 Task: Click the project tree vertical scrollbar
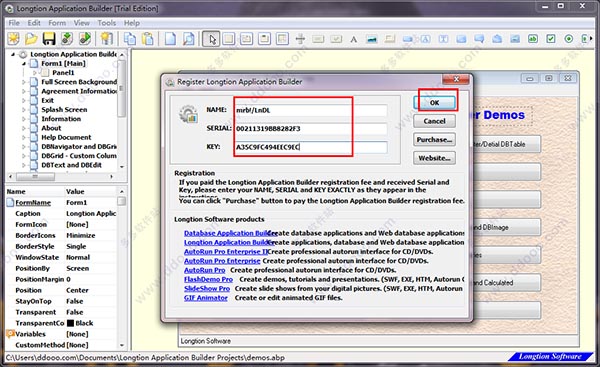pyautogui.click(x=122, y=111)
